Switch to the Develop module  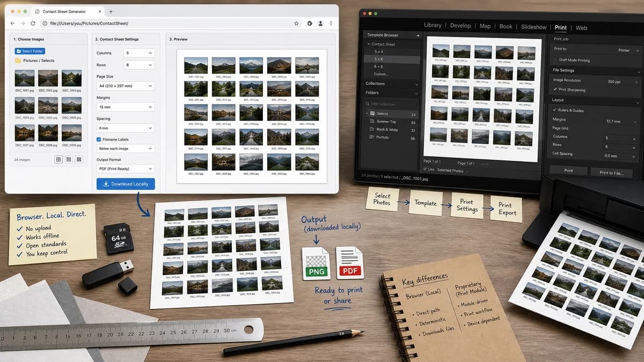[460, 25]
